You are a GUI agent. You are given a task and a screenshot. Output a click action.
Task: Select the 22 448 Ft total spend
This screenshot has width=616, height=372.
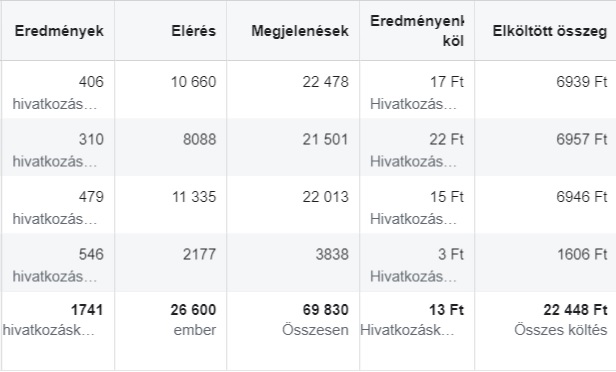click(576, 310)
